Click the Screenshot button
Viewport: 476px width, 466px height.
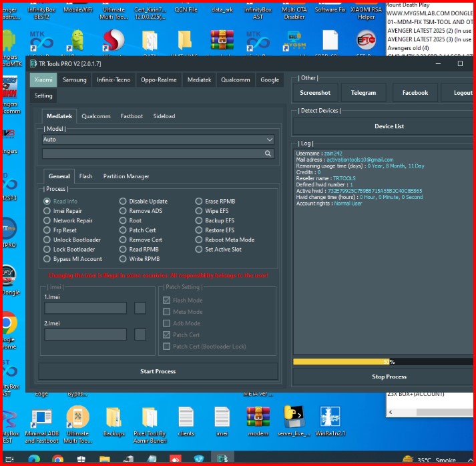tap(315, 93)
